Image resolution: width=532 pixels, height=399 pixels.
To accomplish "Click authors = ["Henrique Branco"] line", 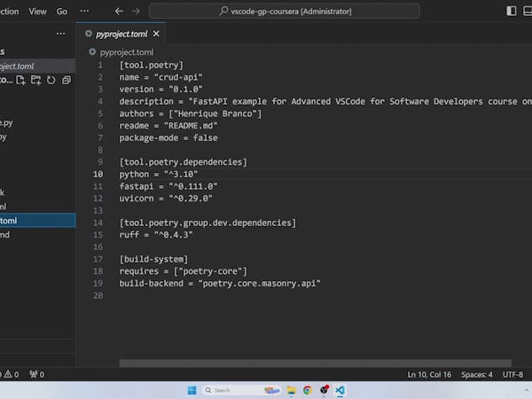I will tap(191, 113).
